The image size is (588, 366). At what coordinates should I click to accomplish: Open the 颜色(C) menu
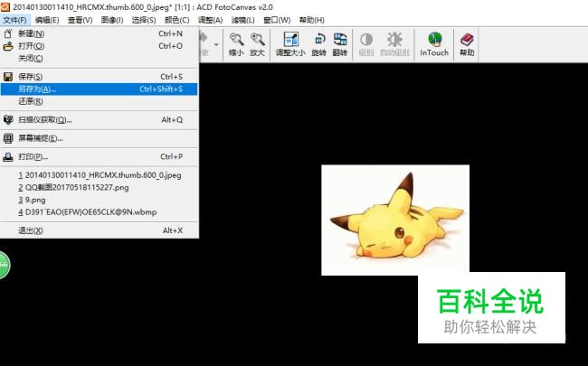point(177,20)
